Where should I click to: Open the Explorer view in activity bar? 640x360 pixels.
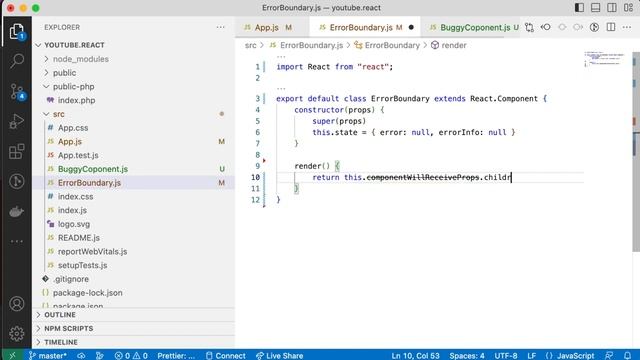(x=17, y=32)
